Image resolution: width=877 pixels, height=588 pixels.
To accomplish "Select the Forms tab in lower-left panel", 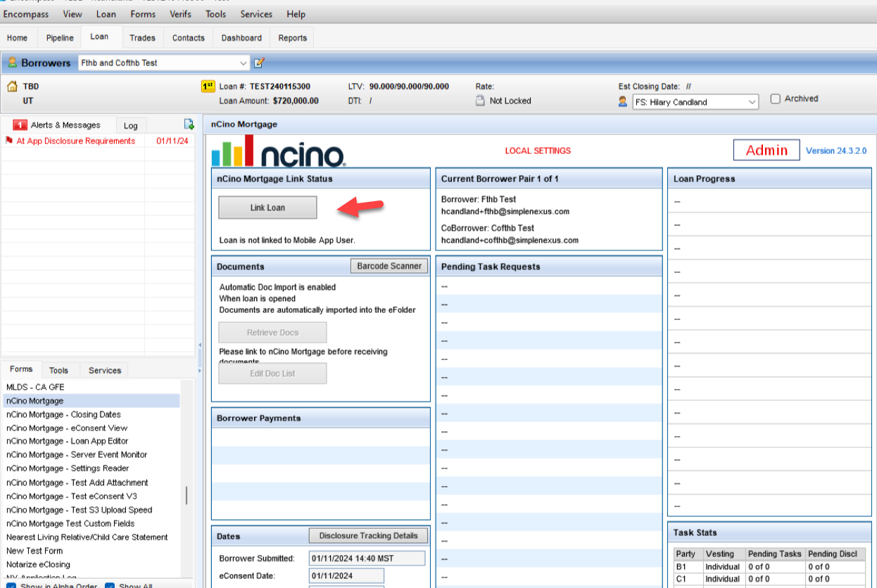I will (21, 369).
